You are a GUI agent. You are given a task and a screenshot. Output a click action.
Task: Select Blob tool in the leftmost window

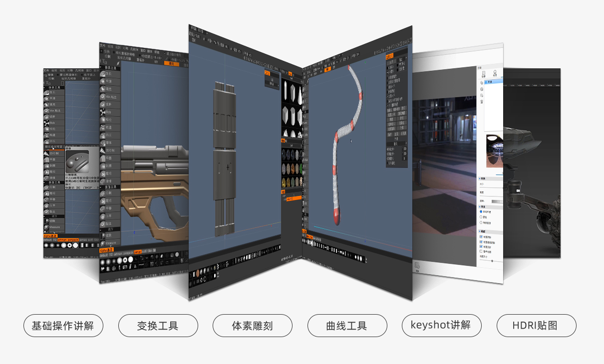pos(53,123)
